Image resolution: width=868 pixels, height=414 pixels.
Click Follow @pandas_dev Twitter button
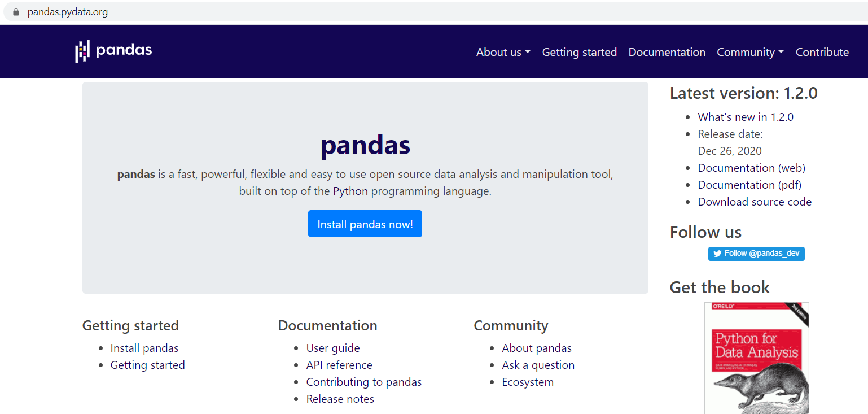click(x=756, y=254)
